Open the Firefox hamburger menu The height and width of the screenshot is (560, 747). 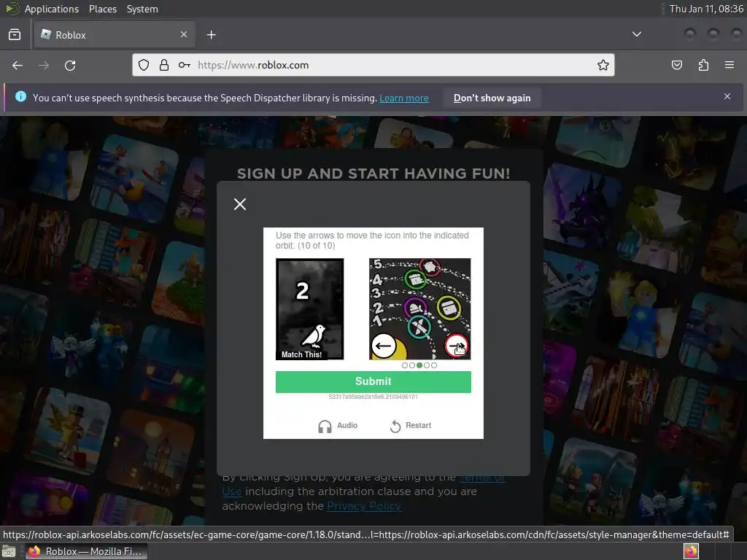(x=729, y=65)
